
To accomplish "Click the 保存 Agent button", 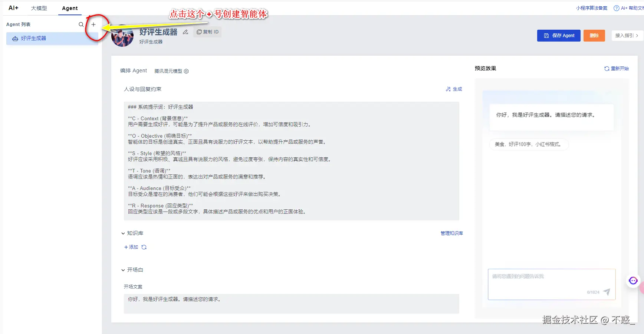I will (x=558, y=36).
